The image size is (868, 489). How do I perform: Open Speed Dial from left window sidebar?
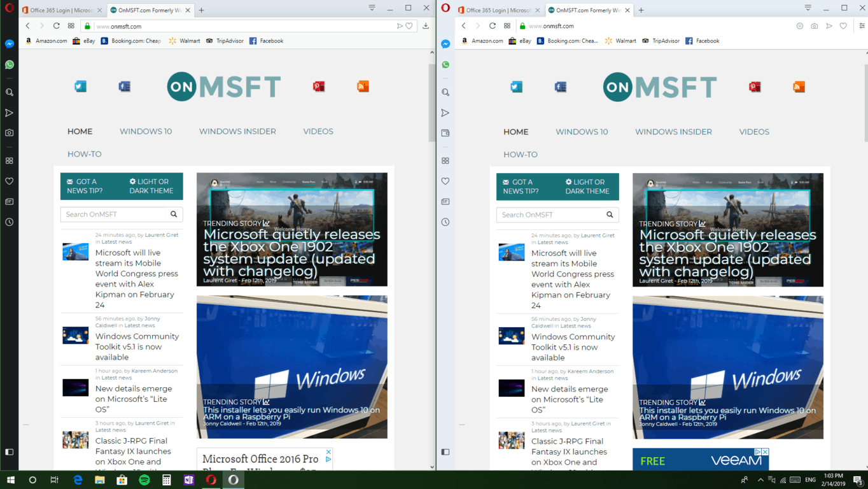pos(10,161)
